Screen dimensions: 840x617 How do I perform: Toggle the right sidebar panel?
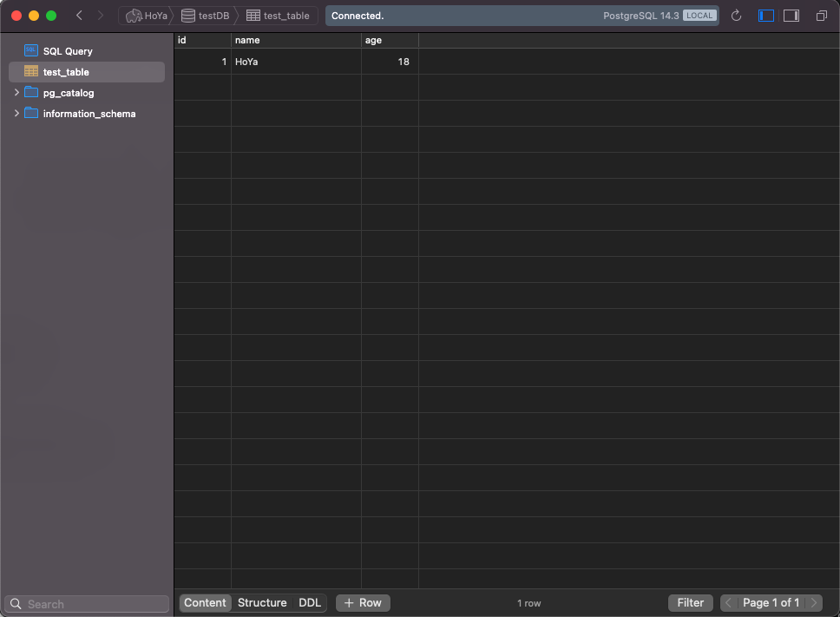click(x=791, y=16)
